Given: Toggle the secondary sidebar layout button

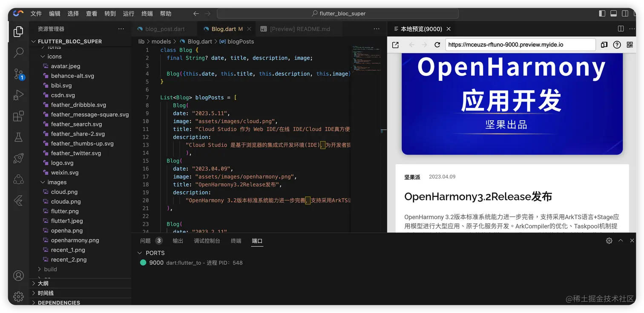Looking at the screenshot, I should (626, 14).
